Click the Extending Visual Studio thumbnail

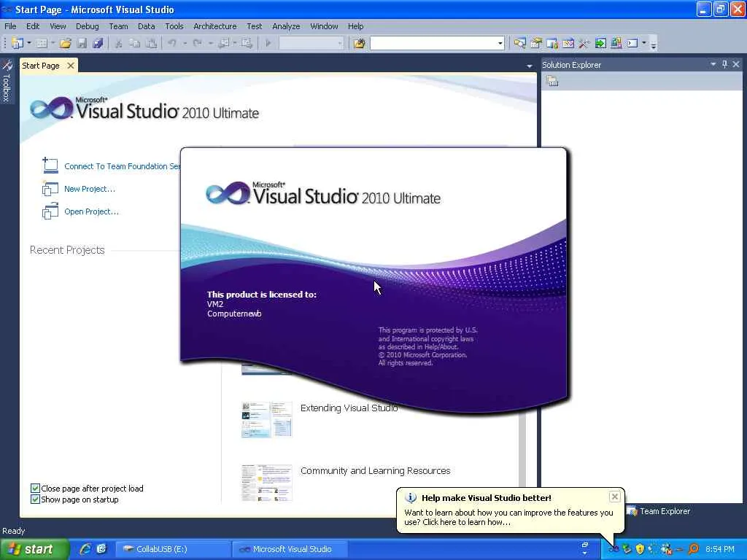(267, 419)
